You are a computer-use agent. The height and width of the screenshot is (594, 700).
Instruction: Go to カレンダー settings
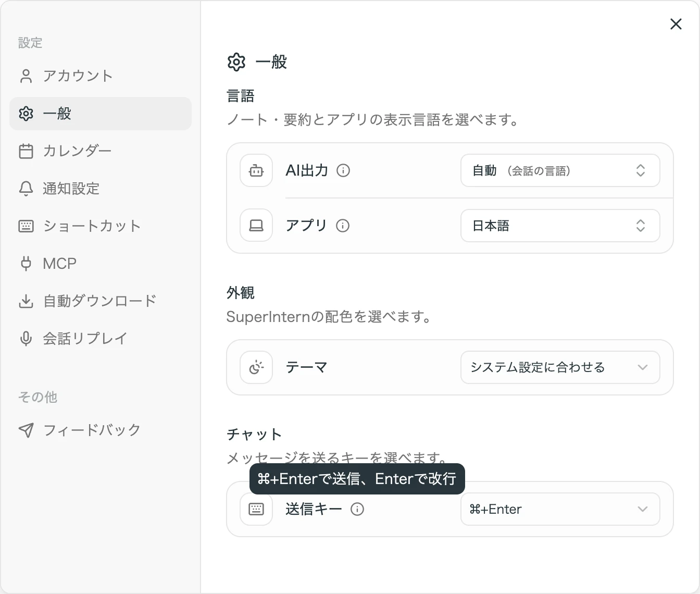click(100, 151)
